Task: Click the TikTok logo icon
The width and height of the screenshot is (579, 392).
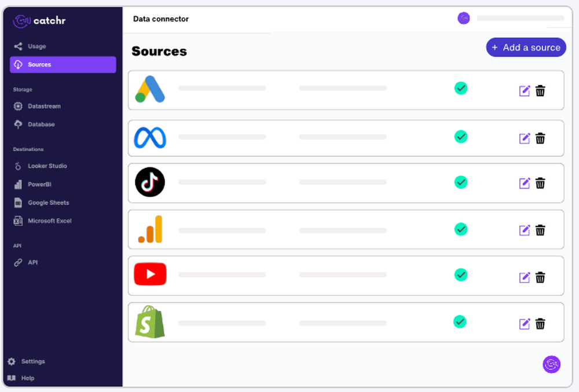Action: point(150,182)
